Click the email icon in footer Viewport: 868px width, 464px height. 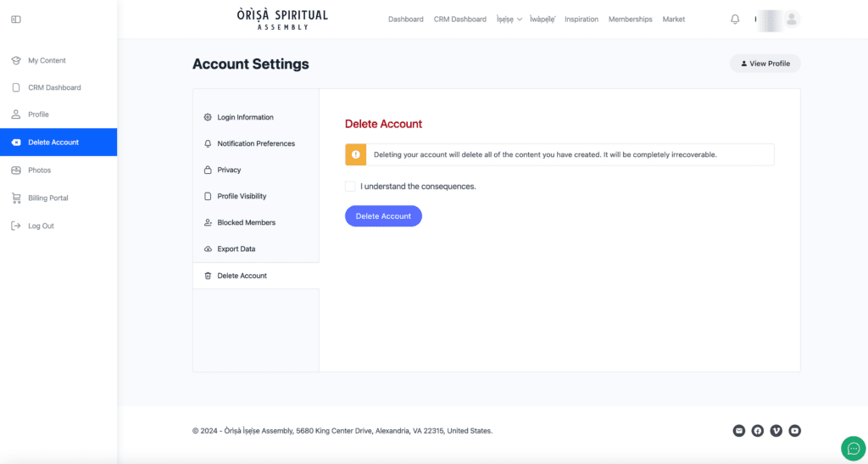click(739, 431)
